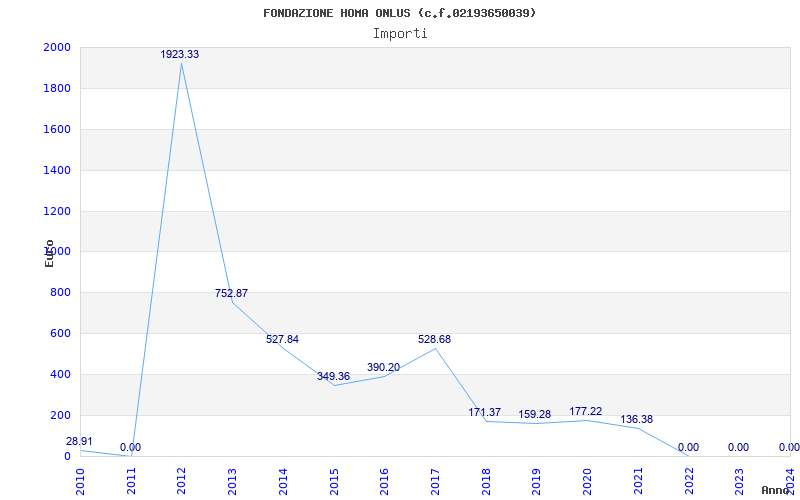
Task: Click the 1800 y-axis tick label
Action: (x=57, y=88)
